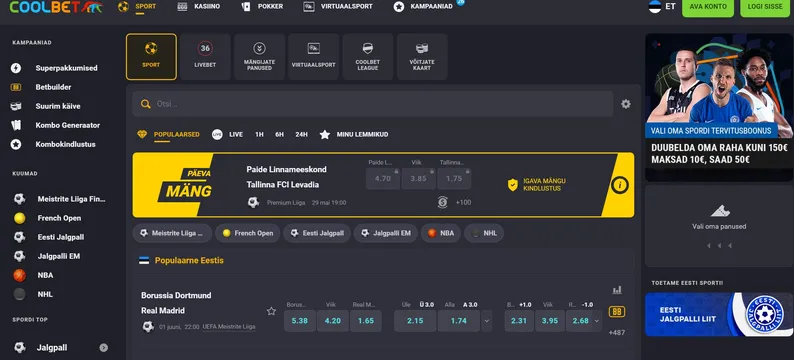Click the French Open quick chip
Screen dimensions: 794x360
pyautogui.click(x=248, y=233)
